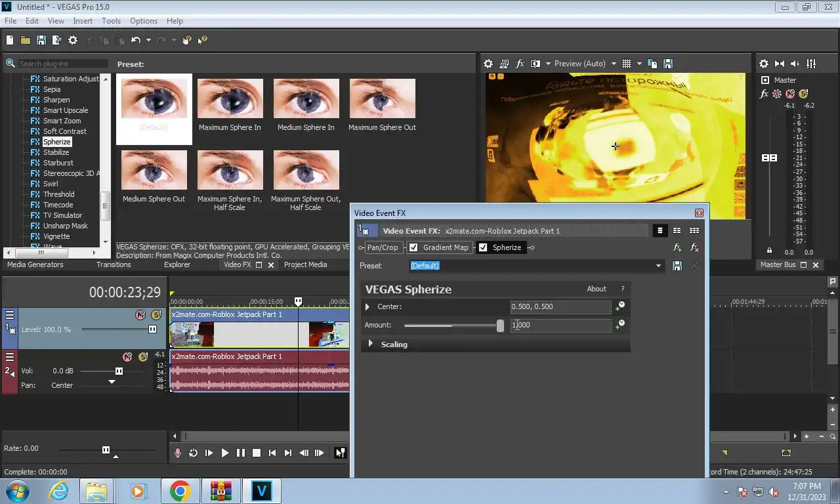The height and width of the screenshot is (504, 840).
Task: Toggle Dim Output speaker icon
Action: (x=795, y=64)
